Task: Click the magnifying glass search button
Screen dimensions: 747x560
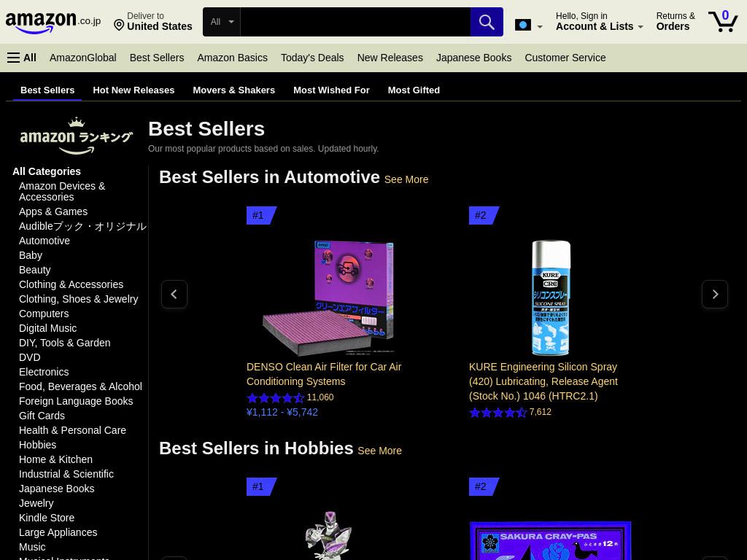Action: coord(487,22)
